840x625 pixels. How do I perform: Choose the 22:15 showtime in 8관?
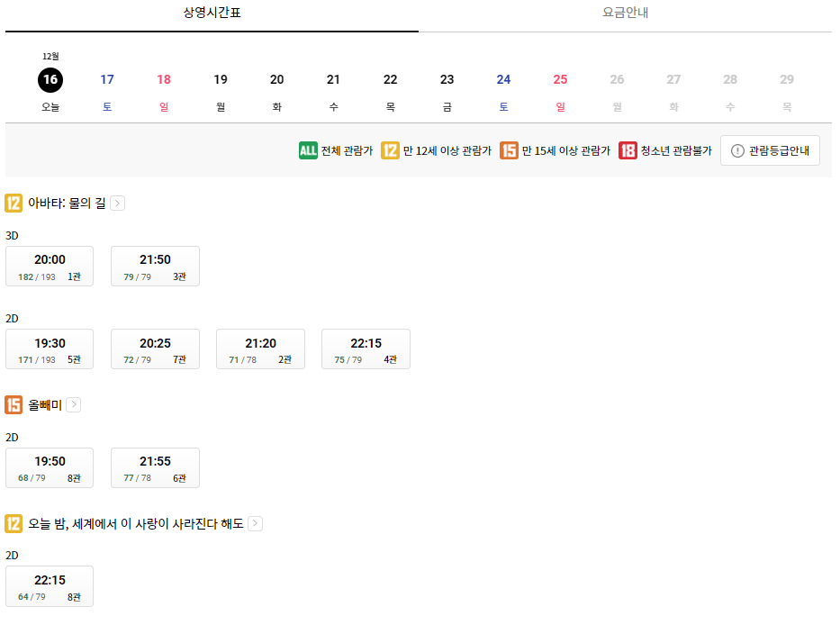click(x=49, y=585)
